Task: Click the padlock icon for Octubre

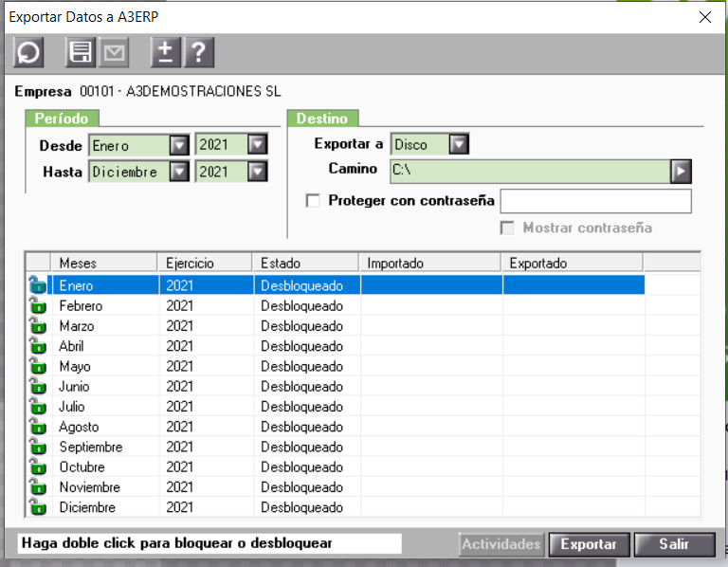Action: pos(38,466)
